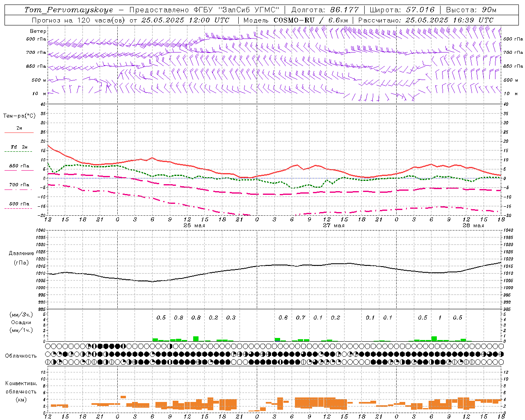Select the provider text ФГБУ "ЗапСиб УГМС"
This screenshot has height=420, width=525.
236,10
